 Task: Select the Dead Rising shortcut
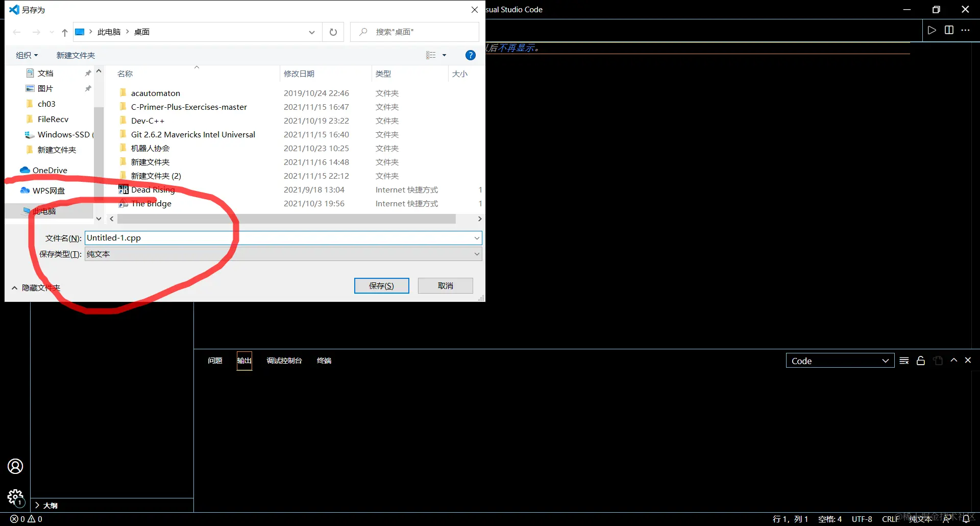tap(153, 189)
